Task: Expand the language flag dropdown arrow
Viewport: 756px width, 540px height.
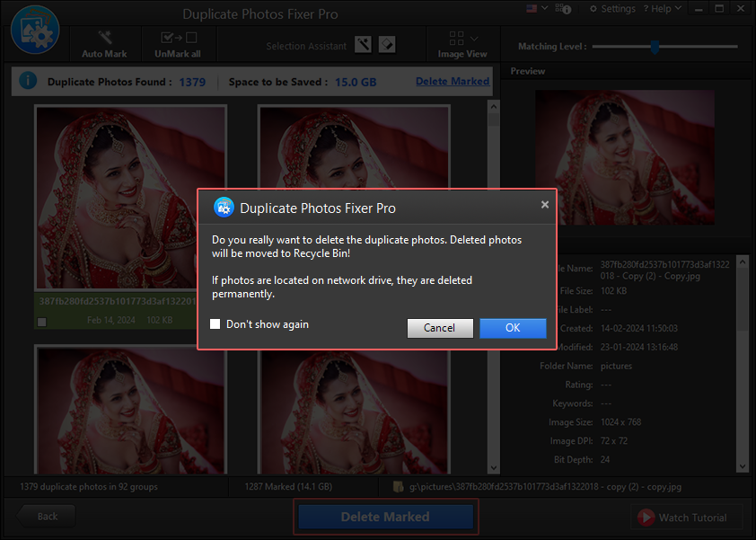Action: [x=545, y=8]
